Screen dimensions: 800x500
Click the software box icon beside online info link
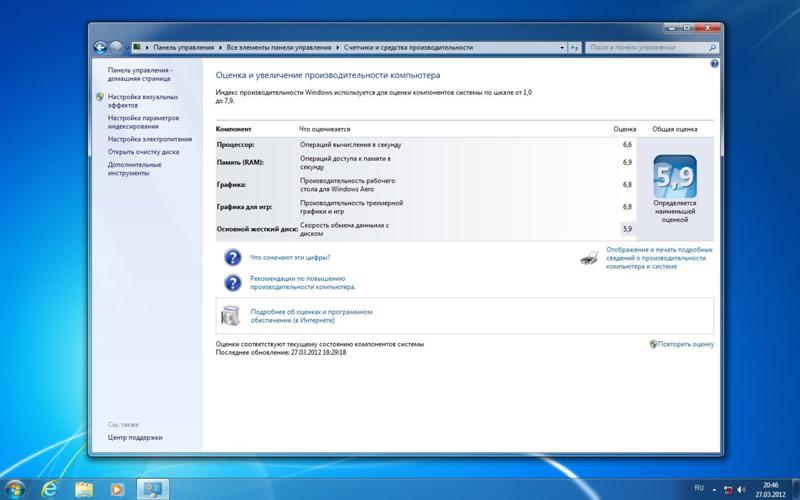(231, 316)
